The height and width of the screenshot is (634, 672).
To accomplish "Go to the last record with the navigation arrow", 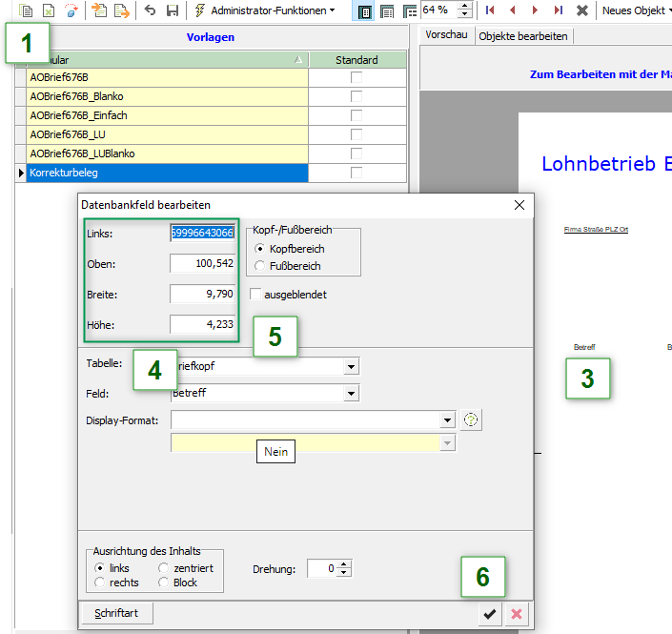I will point(558,10).
